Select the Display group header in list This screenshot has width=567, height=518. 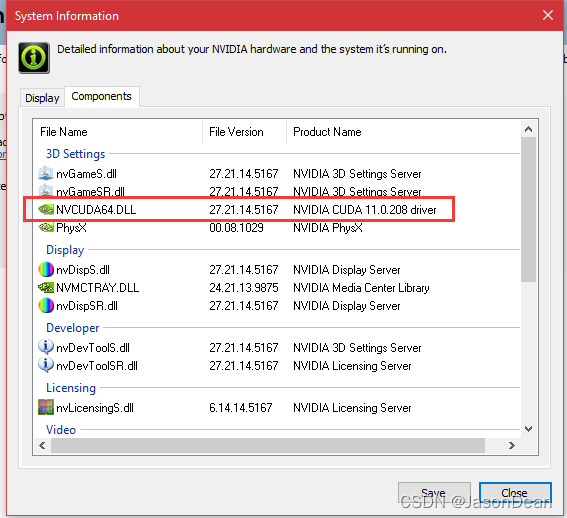[x=65, y=250]
